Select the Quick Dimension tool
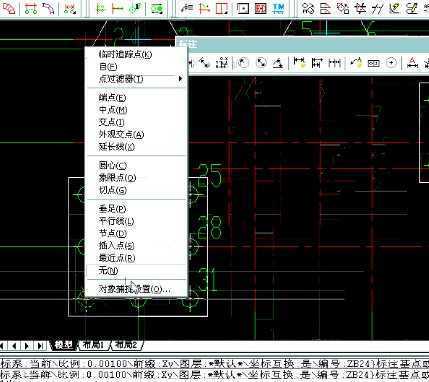429x382 pixels. 299,62
